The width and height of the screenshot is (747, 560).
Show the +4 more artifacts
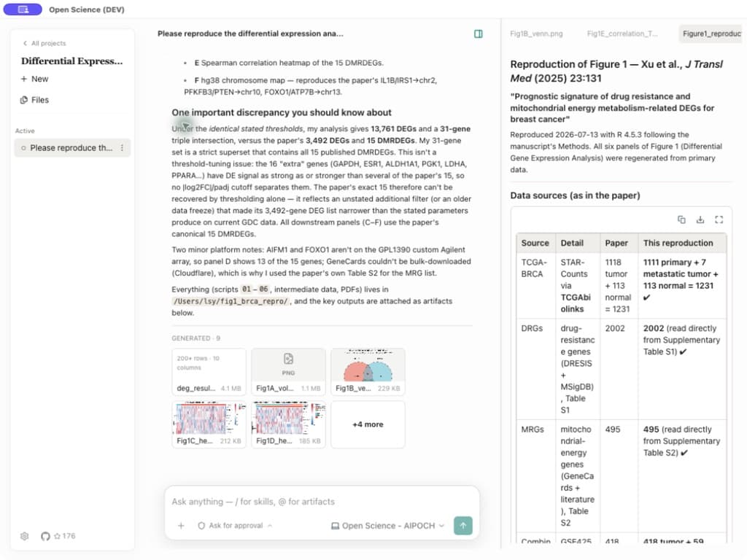click(368, 424)
